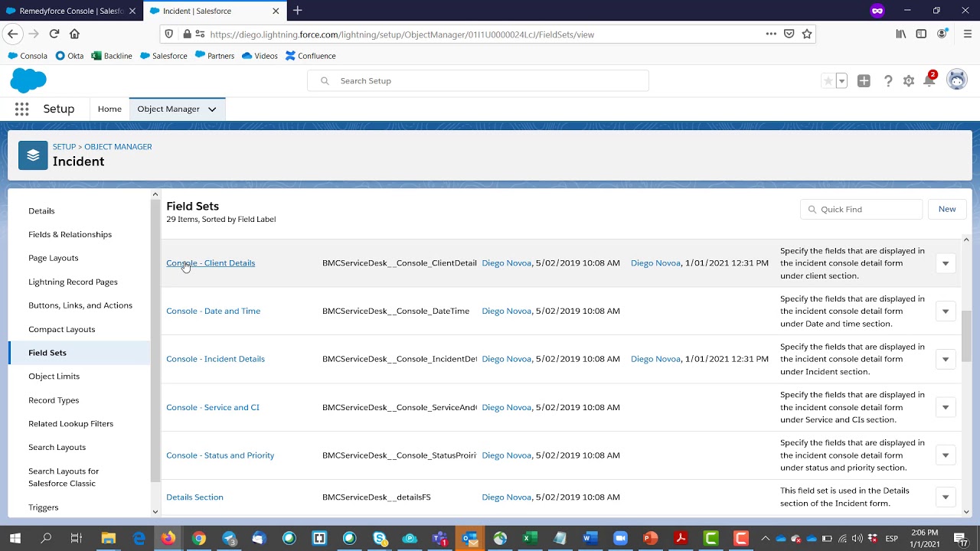The width and height of the screenshot is (980, 551).
Task: Open Buttons, Links, and Actions
Action: [80, 305]
